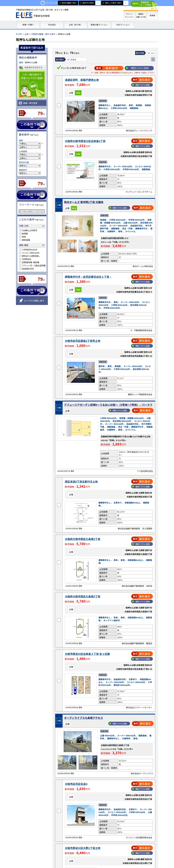This screenshot has width=174, height=868.
Task: Add 西区本田3丁目古家付き土地 to 検討リスト
Action: pyautogui.click(x=142, y=486)
